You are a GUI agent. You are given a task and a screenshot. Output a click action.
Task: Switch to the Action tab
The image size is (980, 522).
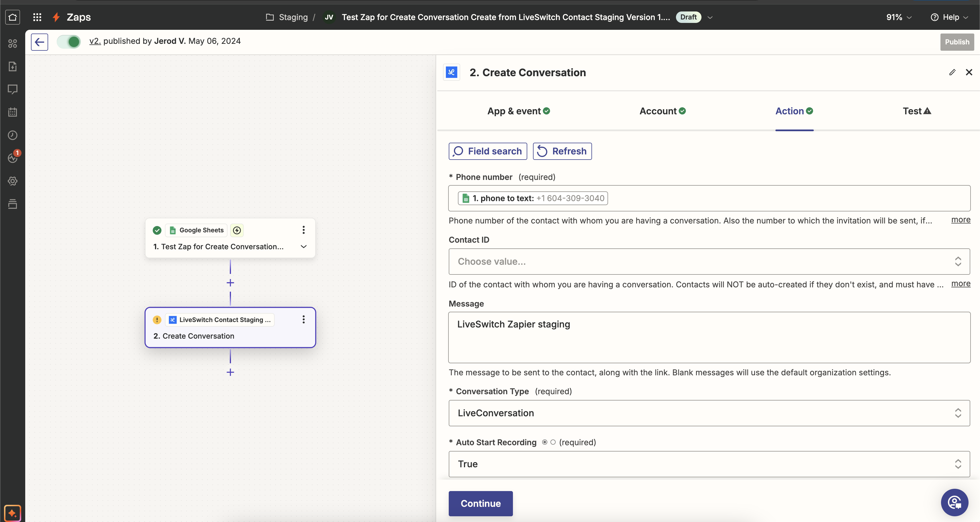click(x=794, y=111)
